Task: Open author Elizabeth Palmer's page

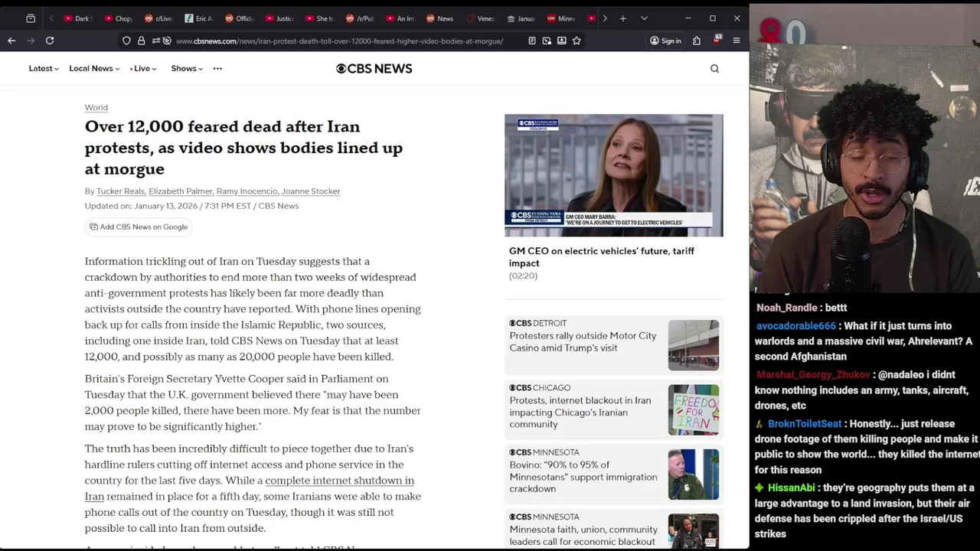Action: coord(181,191)
